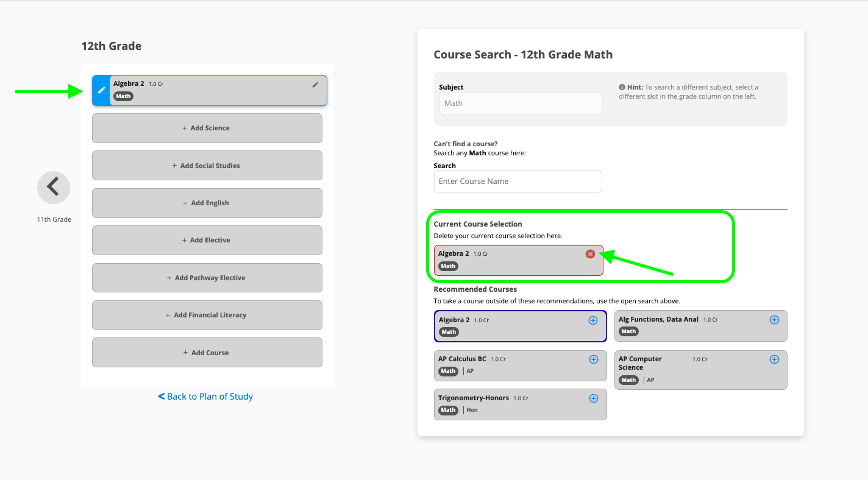Click the small gray pencil icon on Algebra 2
This screenshot has width=868, height=480.
315,85
